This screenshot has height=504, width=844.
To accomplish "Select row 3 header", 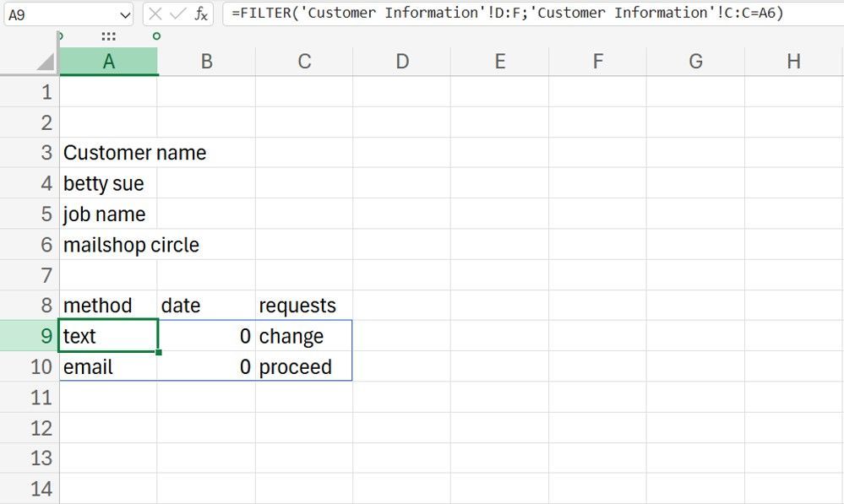I will (x=30, y=153).
